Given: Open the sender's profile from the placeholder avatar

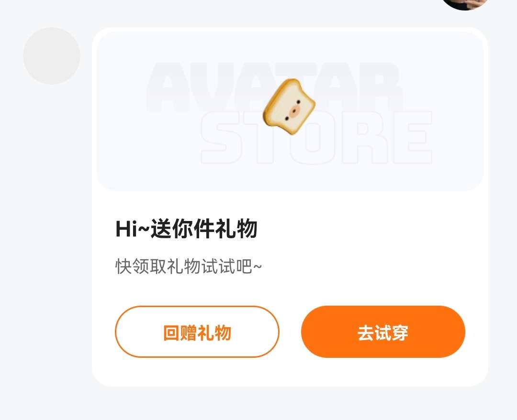Looking at the screenshot, I should click(x=52, y=55).
